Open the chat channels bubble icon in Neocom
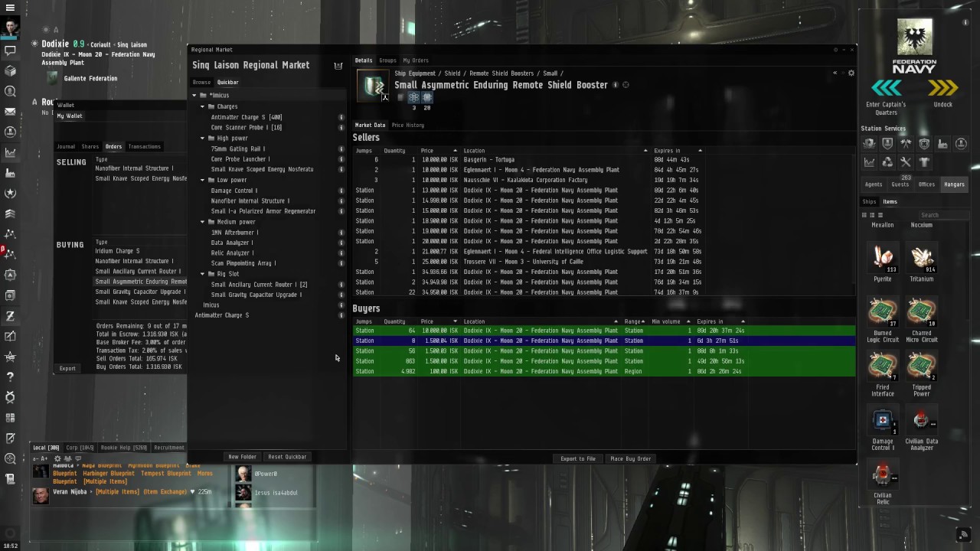Viewport: 980px width, 551px height. pos(10,51)
